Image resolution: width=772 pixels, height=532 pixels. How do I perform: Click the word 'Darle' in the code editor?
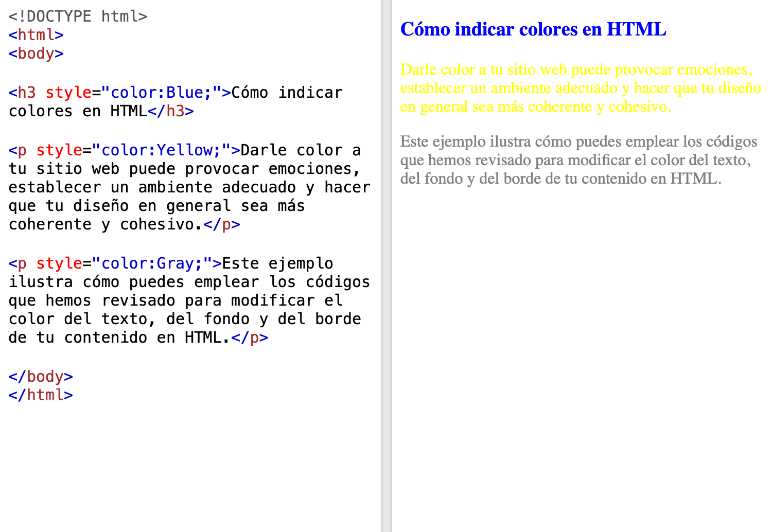click(x=264, y=150)
